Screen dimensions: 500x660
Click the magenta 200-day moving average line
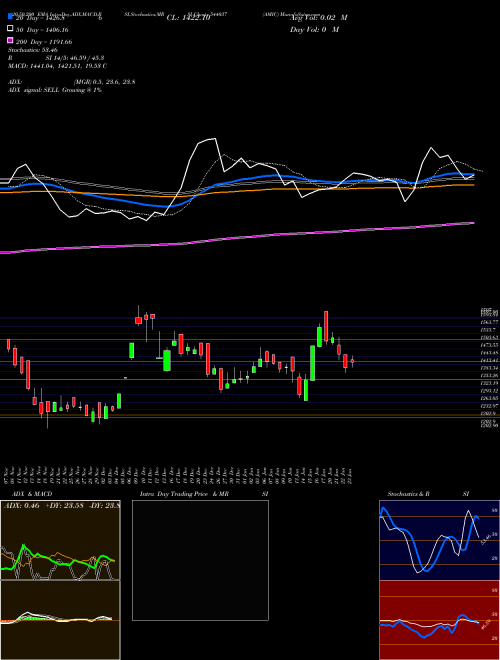pyautogui.click(x=237, y=239)
